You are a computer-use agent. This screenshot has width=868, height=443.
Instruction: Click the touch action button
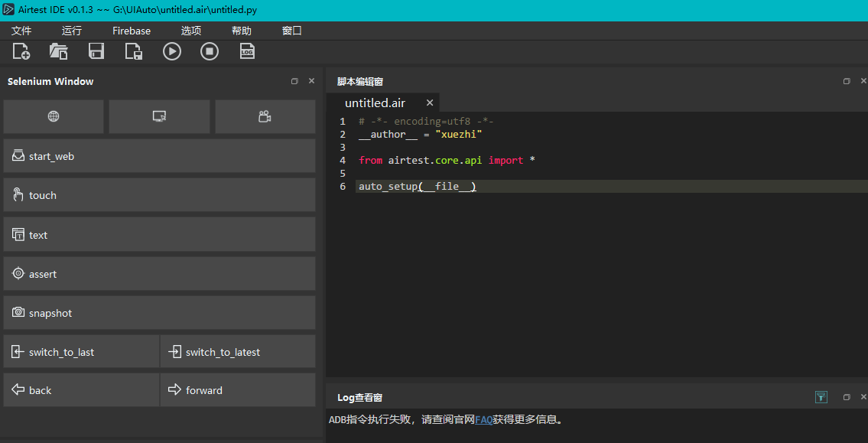click(159, 195)
